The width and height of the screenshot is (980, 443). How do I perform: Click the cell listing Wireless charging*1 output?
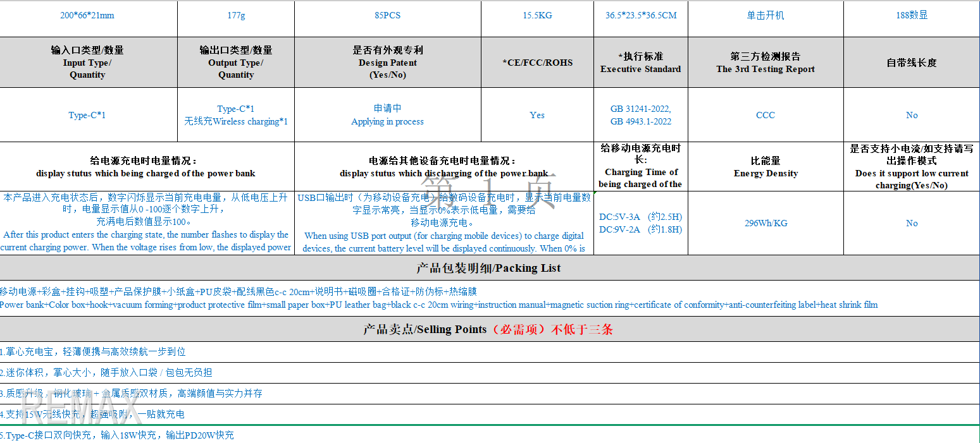236,115
